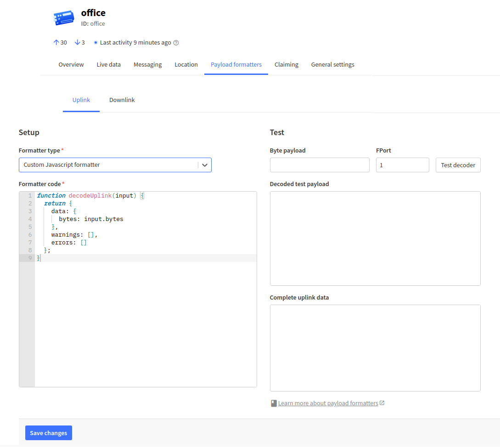
Task: Open Learn more about payload formatters link
Action: click(x=328, y=403)
